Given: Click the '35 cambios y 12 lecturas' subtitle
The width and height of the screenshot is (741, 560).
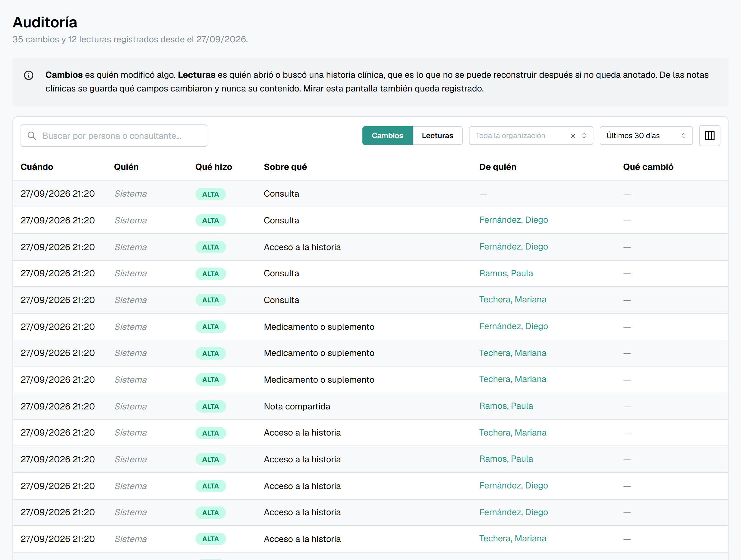Looking at the screenshot, I should click(130, 40).
